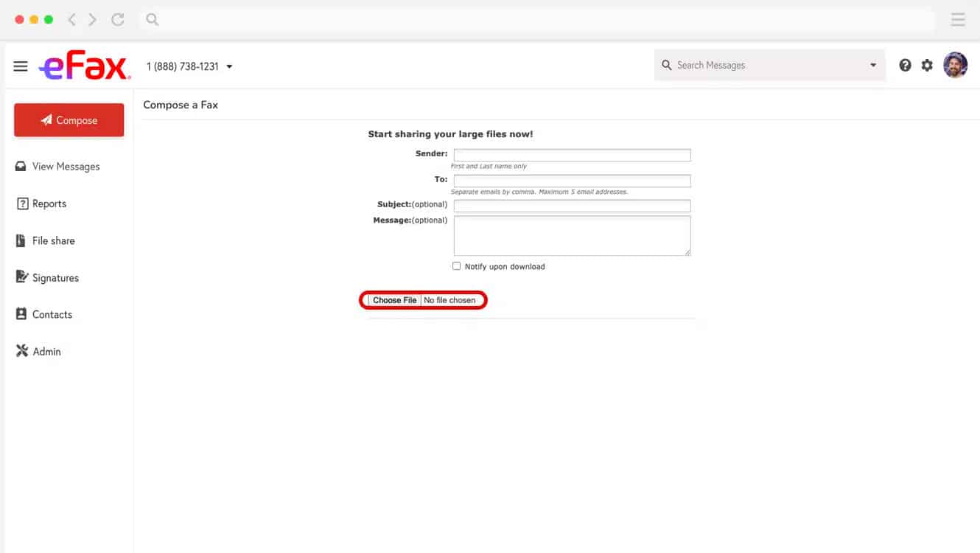Focus the Message text area
Screen dimensions: 980x553
point(572,235)
